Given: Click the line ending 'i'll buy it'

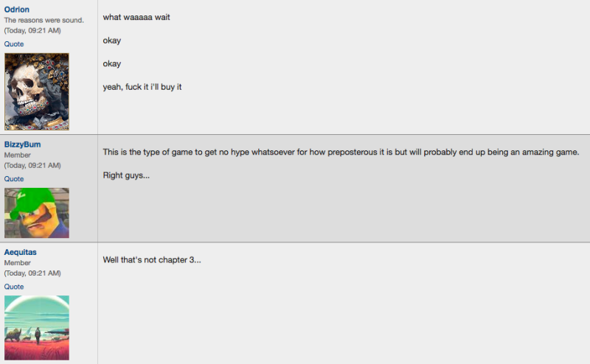Looking at the screenshot, I should pos(142,87).
